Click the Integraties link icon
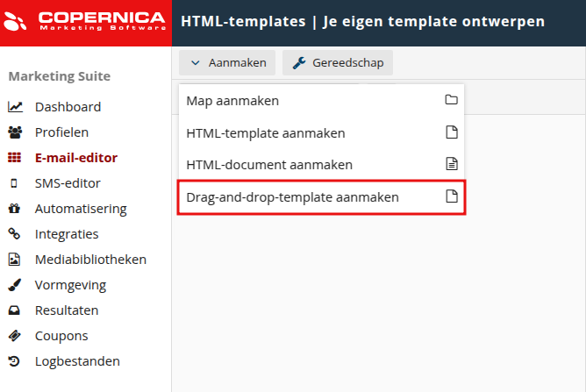The width and height of the screenshot is (586, 392). click(15, 234)
